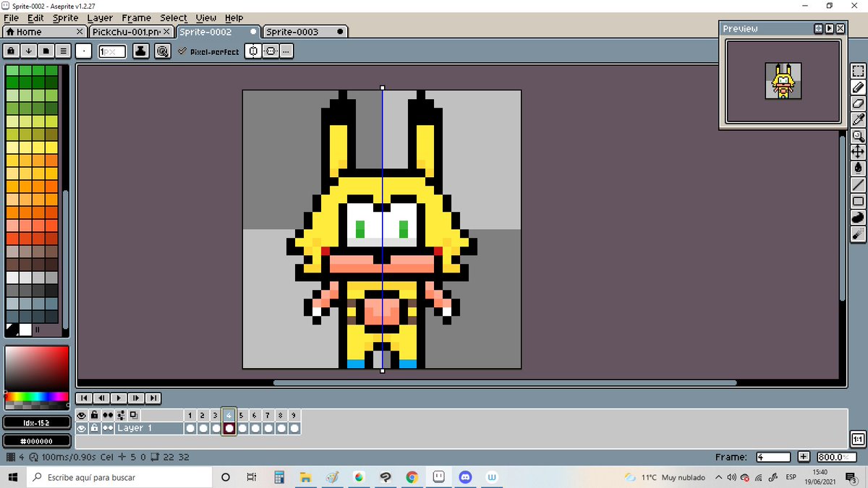Screen dimensions: 868x488
Task: Click the brush size field
Action: pyautogui.click(x=112, y=51)
